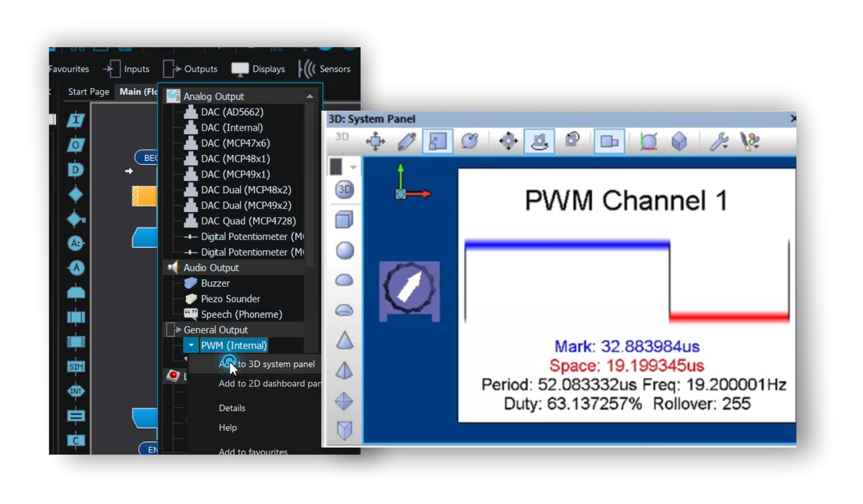Select the Component macro icon
This screenshot has height=504, width=863.
click(x=76, y=342)
